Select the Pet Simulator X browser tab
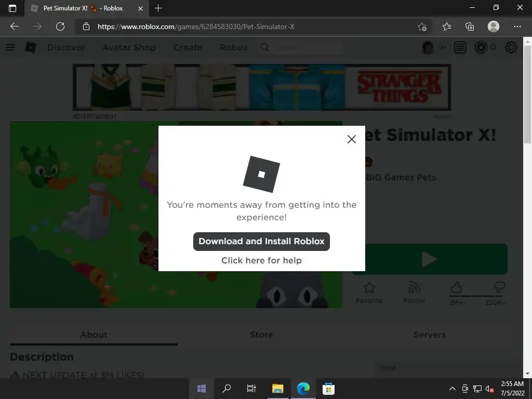This screenshot has width=532, height=399. click(x=87, y=8)
